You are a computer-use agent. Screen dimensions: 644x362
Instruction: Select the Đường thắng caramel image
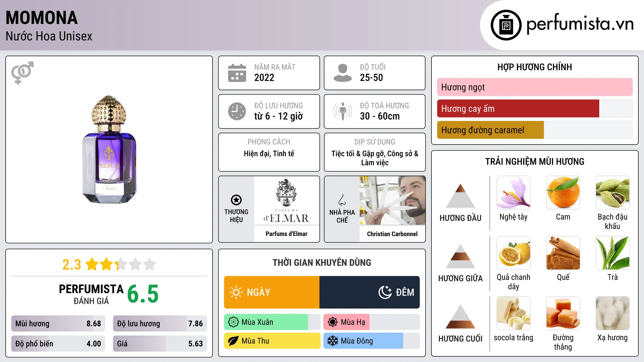coord(563,313)
